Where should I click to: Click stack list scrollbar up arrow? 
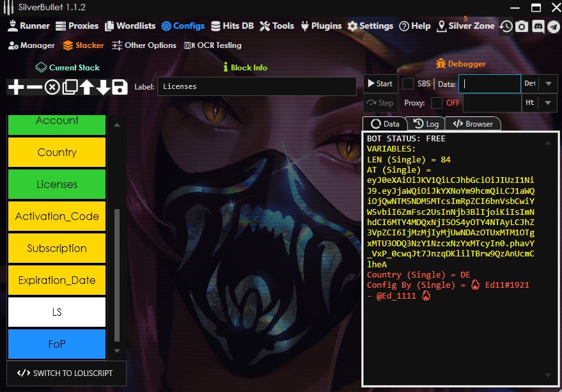(x=117, y=125)
